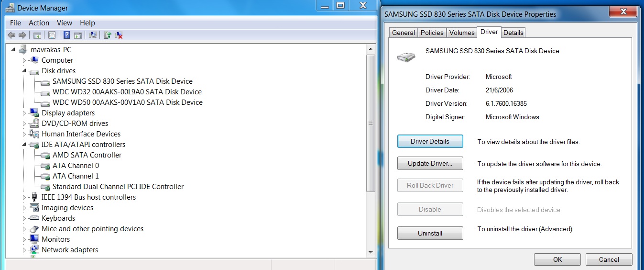
Task: Click the device tree vertical scrollbar thumb
Action: pyautogui.click(x=371, y=123)
